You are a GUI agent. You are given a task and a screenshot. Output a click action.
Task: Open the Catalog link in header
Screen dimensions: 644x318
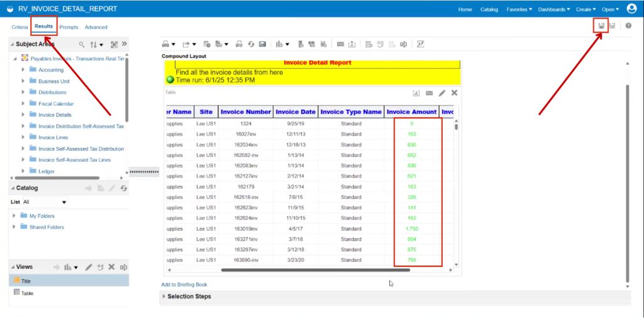[x=489, y=9]
